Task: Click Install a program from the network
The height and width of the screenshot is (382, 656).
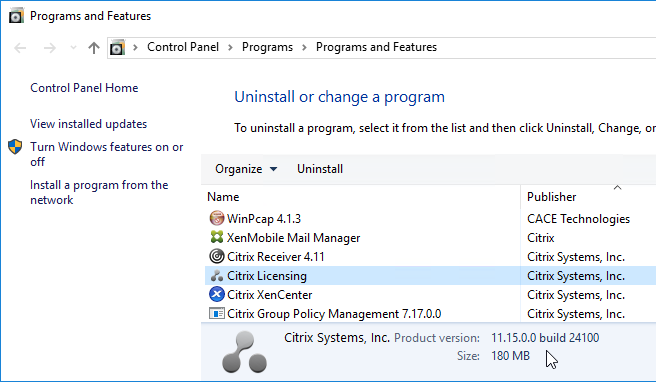Action: point(99,192)
